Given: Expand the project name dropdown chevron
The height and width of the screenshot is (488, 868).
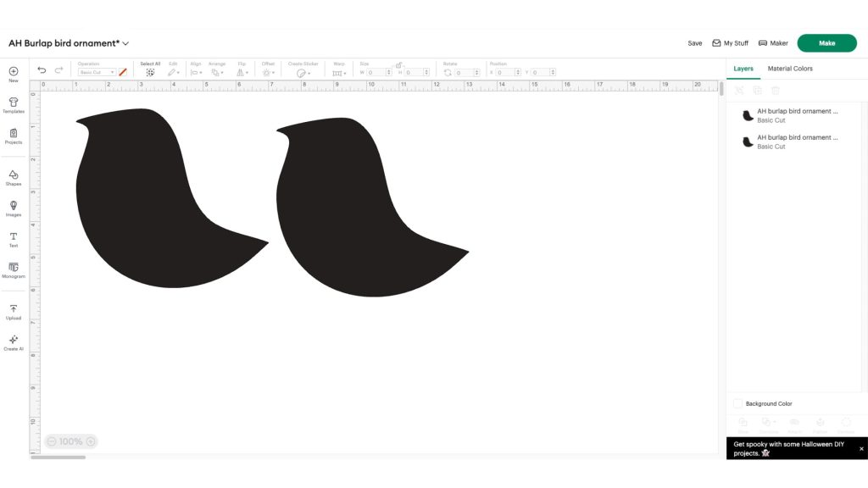Looking at the screenshot, I should 126,43.
